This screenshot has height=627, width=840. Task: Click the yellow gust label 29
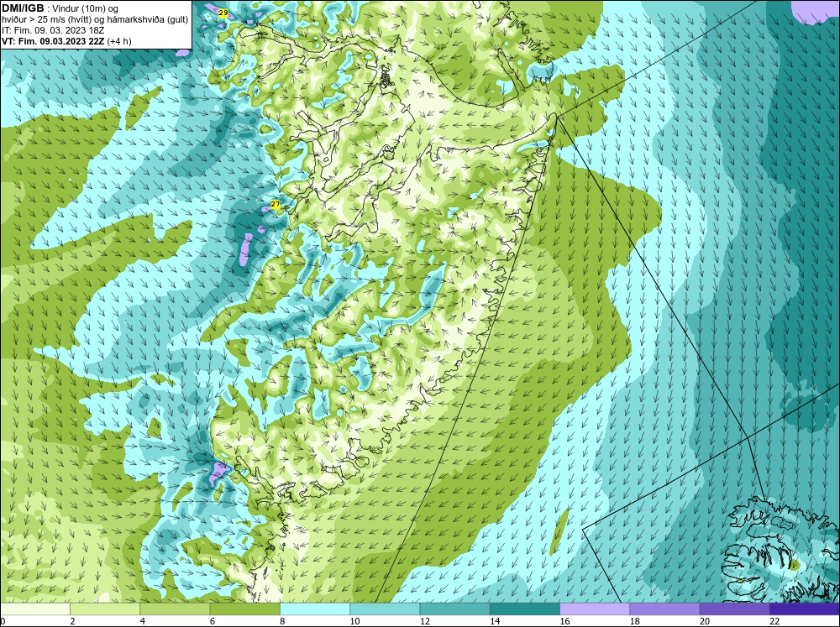223,13
